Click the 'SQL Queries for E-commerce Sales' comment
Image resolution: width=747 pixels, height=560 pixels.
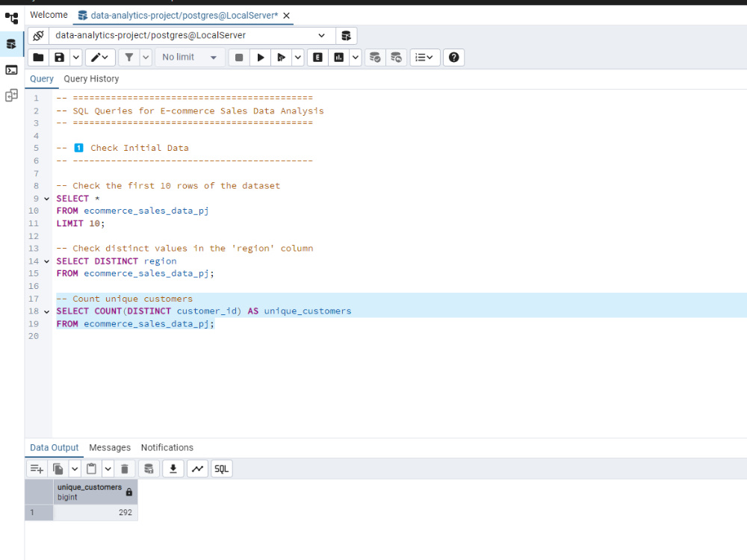pyautogui.click(x=190, y=111)
